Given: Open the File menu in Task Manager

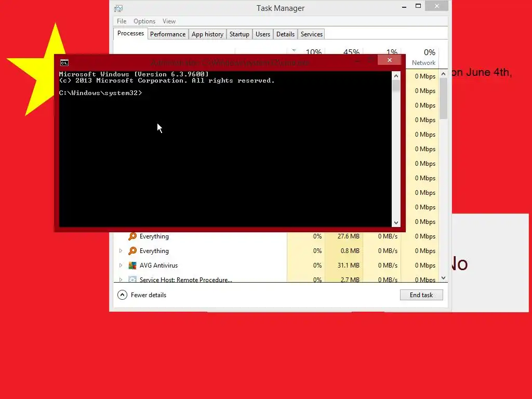Looking at the screenshot, I should tap(122, 21).
